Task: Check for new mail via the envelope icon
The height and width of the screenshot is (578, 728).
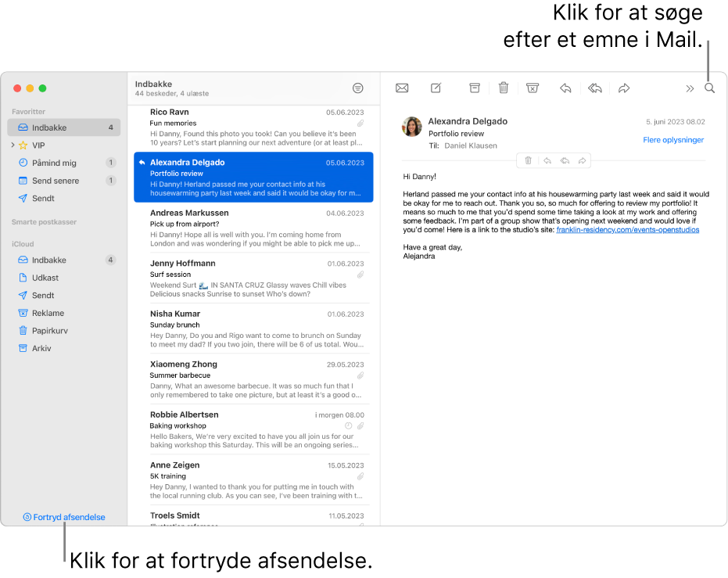Action: [402, 88]
